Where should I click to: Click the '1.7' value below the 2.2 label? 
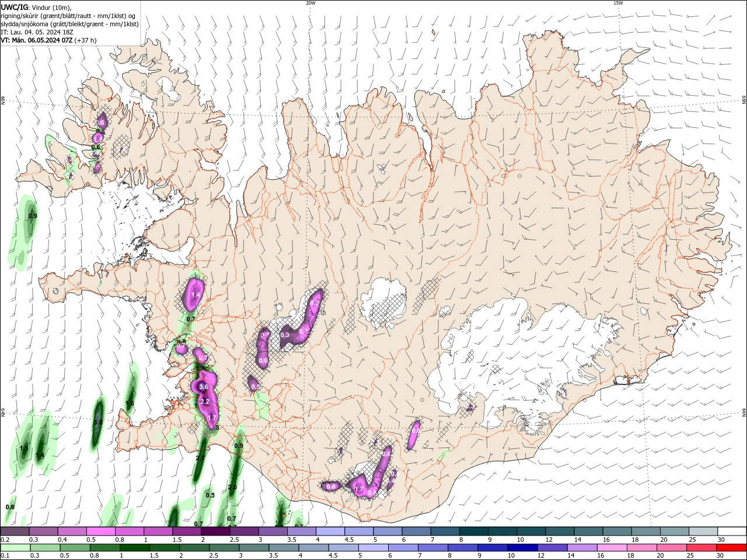pos(212,418)
